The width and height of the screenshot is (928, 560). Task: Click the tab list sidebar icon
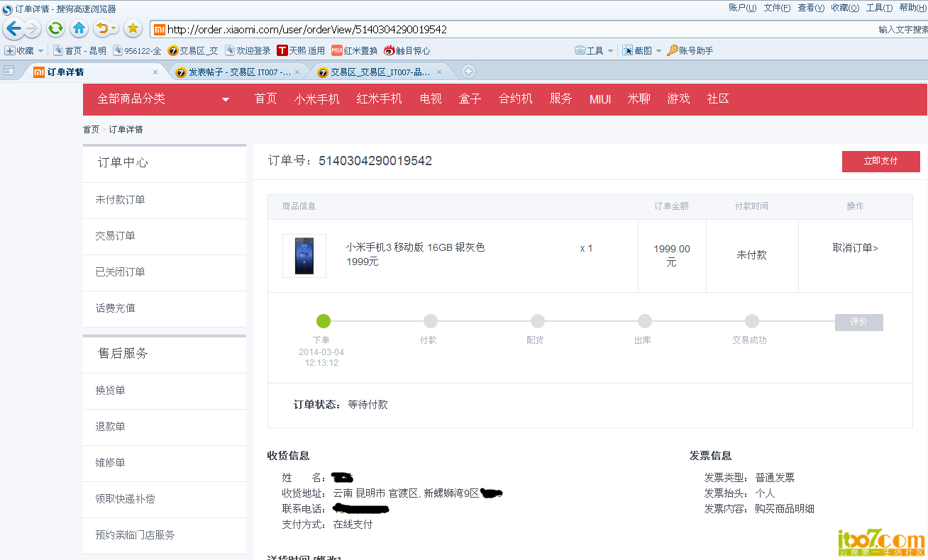9,71
